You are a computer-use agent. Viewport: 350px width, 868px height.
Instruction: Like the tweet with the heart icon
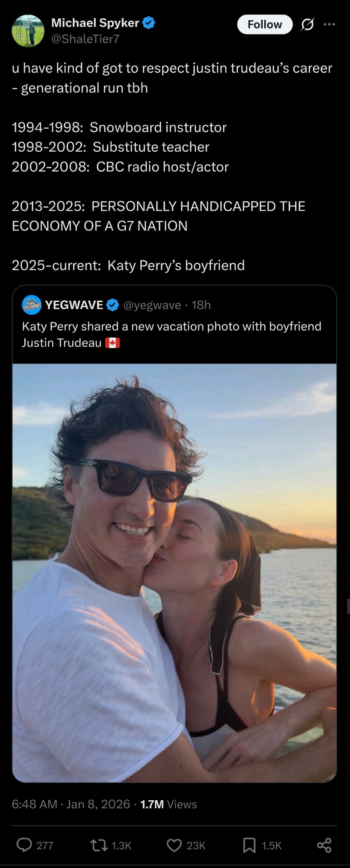(x=174, y=845)
